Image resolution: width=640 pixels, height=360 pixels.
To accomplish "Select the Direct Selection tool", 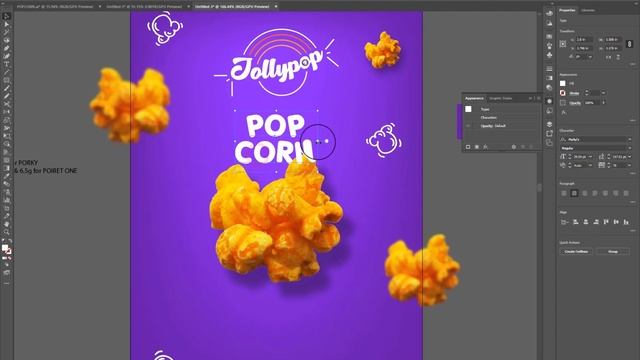I will pyautogui.click(x=7, y=24).
